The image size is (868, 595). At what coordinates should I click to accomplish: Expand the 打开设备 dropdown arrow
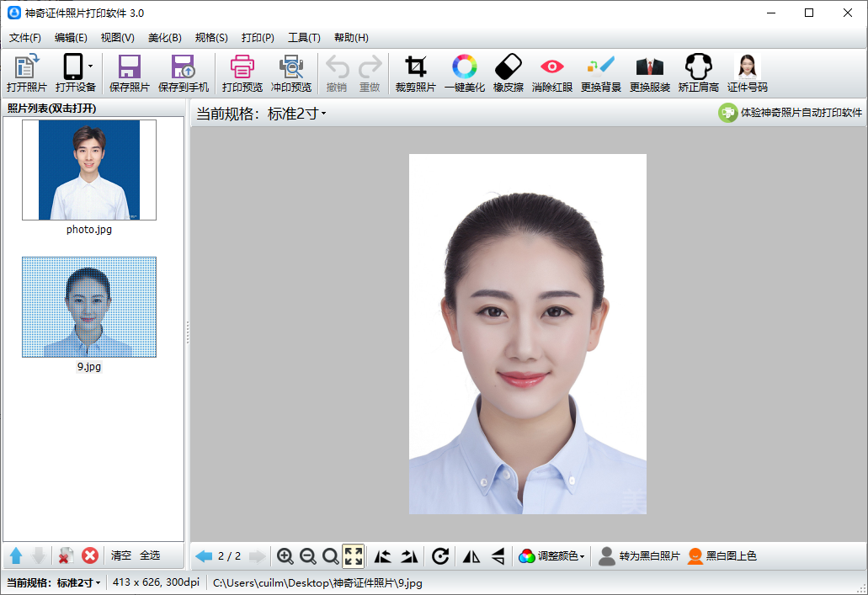click(90, 66)
